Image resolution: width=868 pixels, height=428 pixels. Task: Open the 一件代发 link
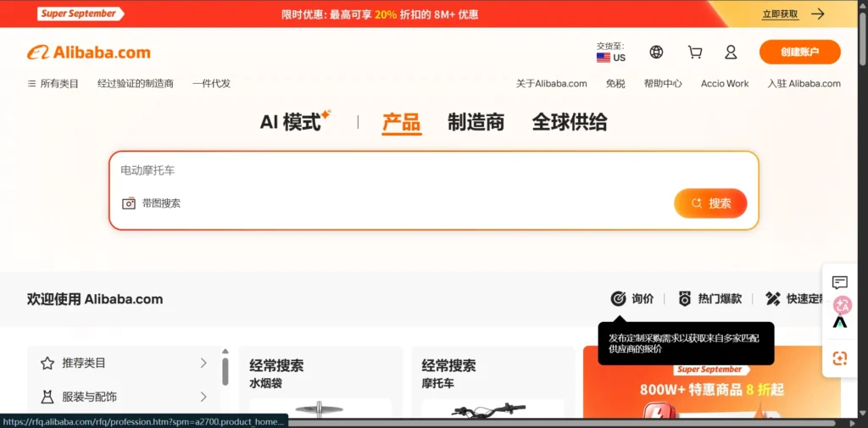coord(211,84)
